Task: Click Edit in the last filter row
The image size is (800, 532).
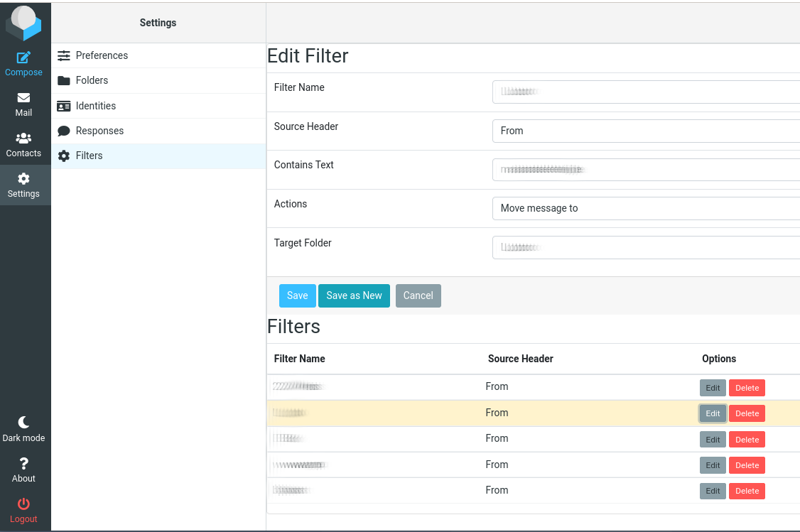Action: coord(713,492)
